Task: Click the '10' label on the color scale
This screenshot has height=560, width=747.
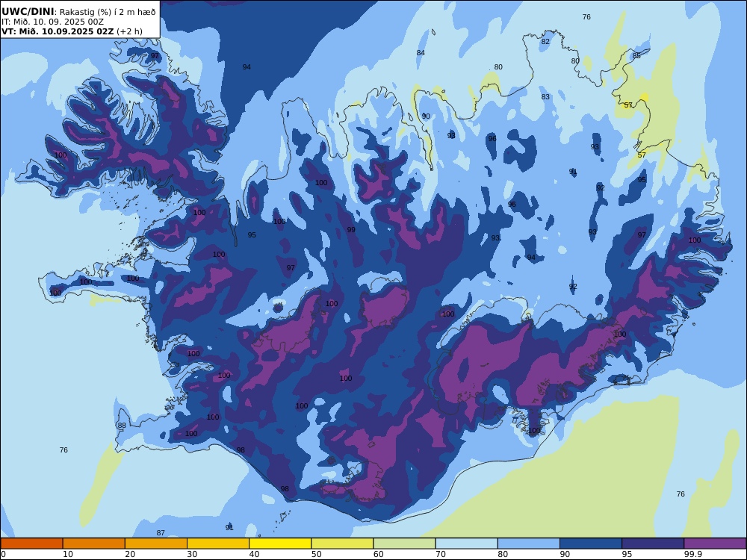Action: [x=68, y=554]
